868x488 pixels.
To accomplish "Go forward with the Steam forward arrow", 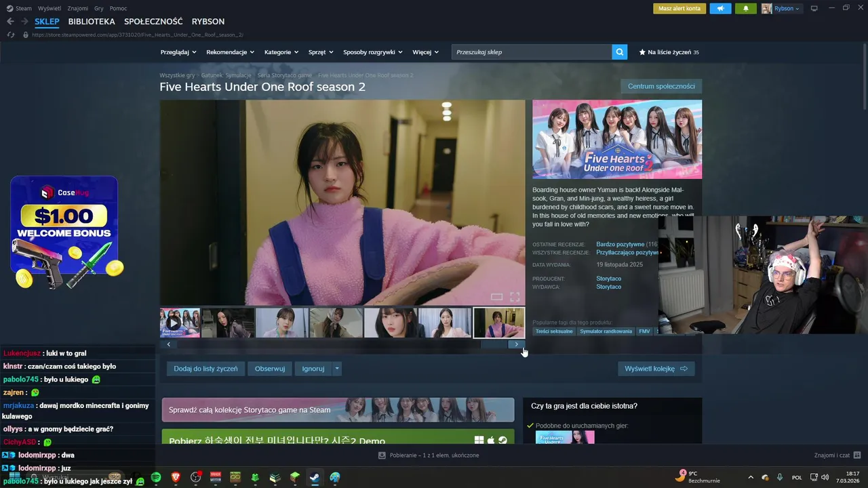I will coord(24,22).
